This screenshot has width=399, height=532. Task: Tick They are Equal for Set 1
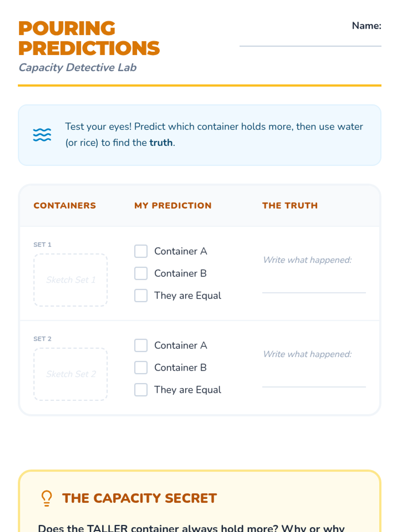tap(141, 295)
